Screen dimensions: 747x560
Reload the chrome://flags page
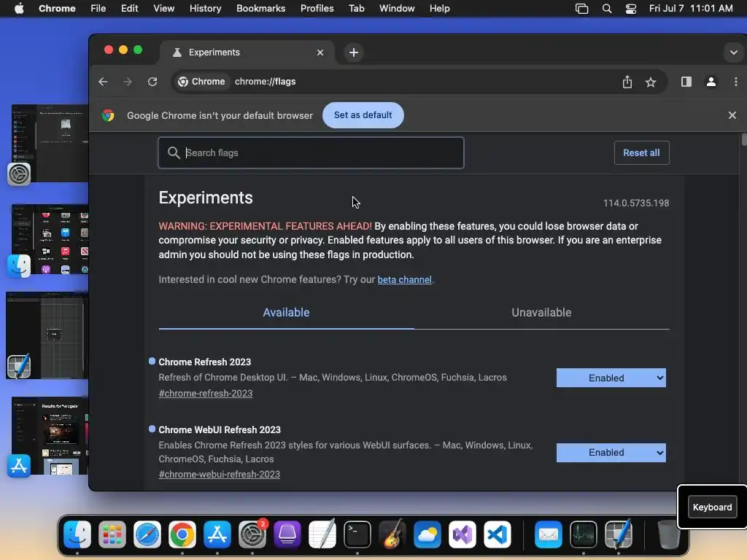pyautogui.click(x=152, y=82)
